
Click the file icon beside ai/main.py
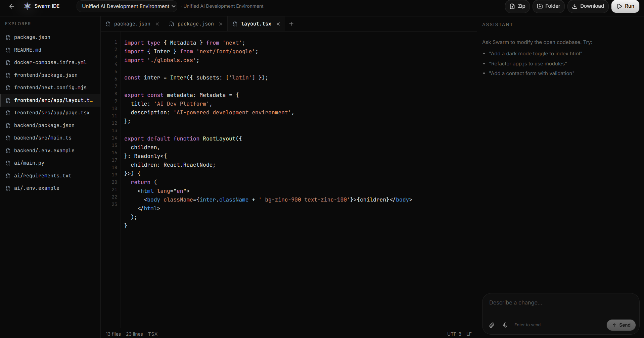tap(8, 163)
